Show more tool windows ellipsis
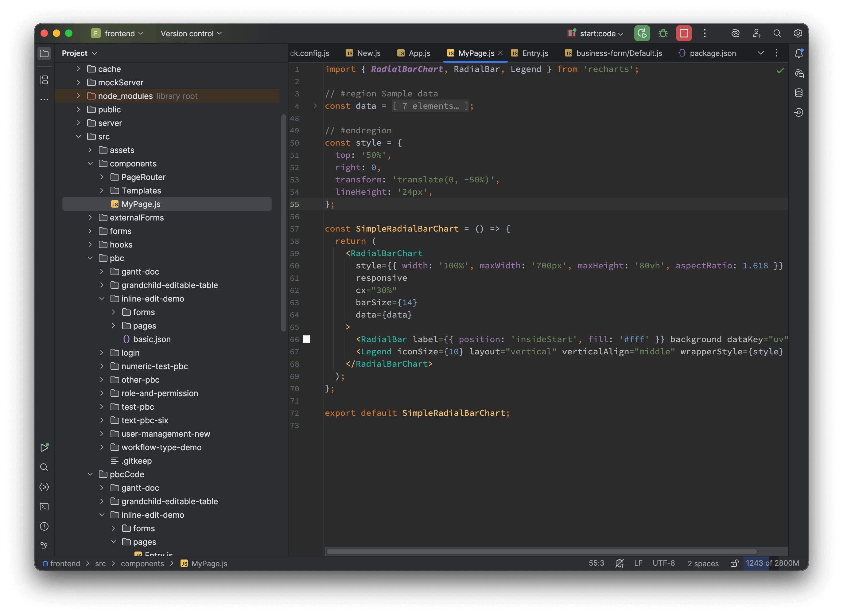843x616 pixels. click(44, 99)
